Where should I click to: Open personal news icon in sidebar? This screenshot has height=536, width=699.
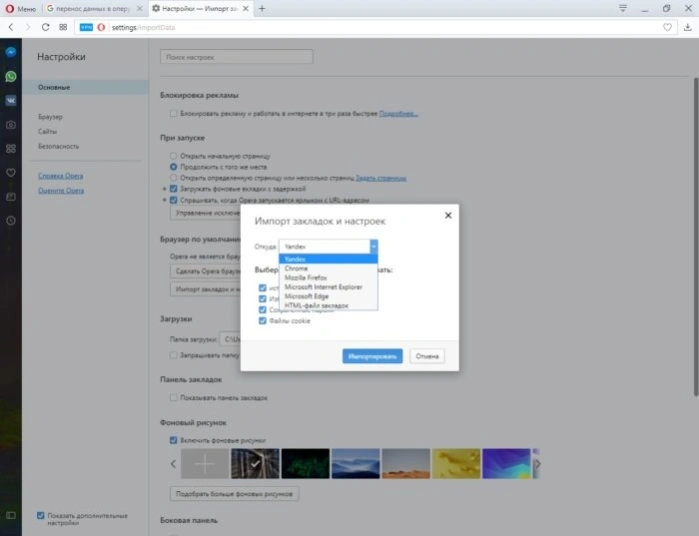tap(11, 197)
